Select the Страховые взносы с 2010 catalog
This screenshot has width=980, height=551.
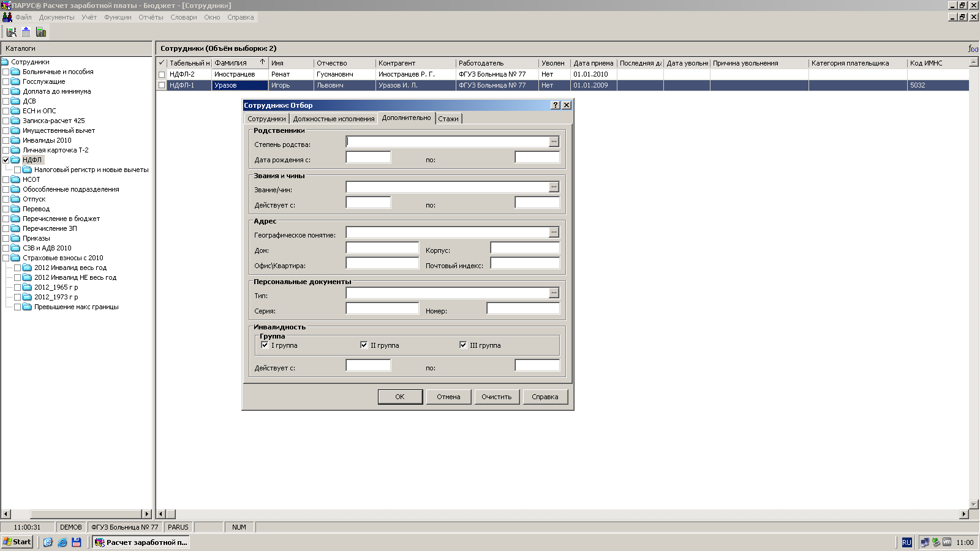click(63, 258)
